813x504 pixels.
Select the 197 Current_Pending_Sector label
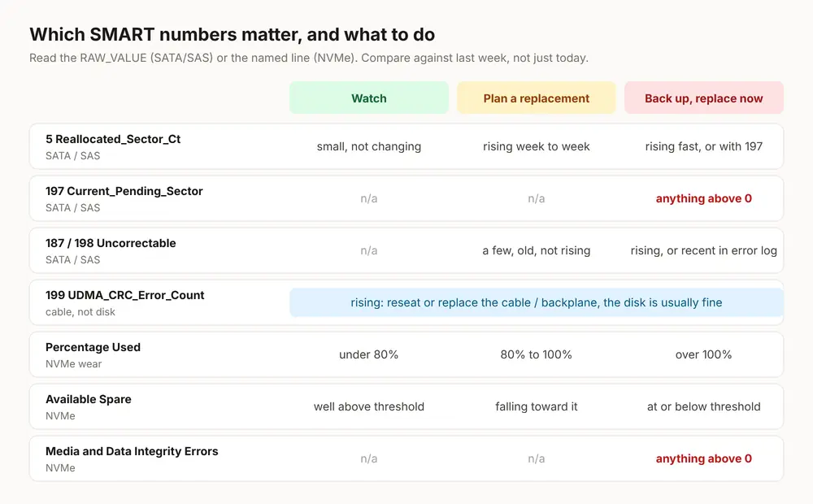pyautogui.click(x=124, y=191)
